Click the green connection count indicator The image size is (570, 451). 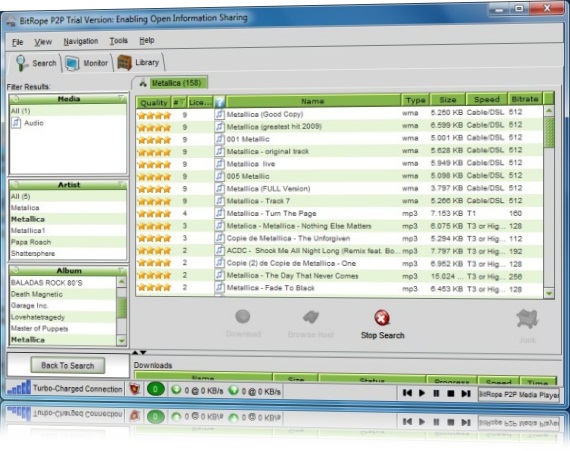coord(156,390)
